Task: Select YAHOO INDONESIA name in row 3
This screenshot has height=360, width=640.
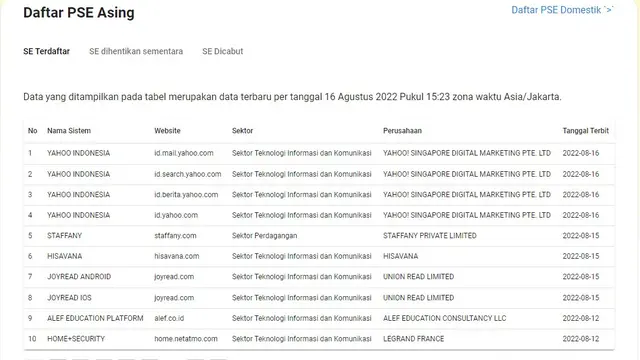Action: pyautogui.click(x=78, y=195)
